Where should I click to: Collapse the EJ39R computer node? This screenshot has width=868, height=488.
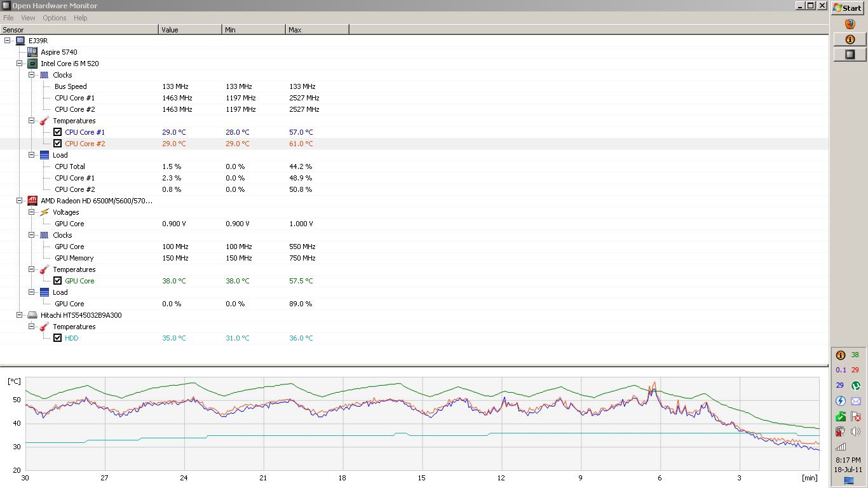[7, 41]
